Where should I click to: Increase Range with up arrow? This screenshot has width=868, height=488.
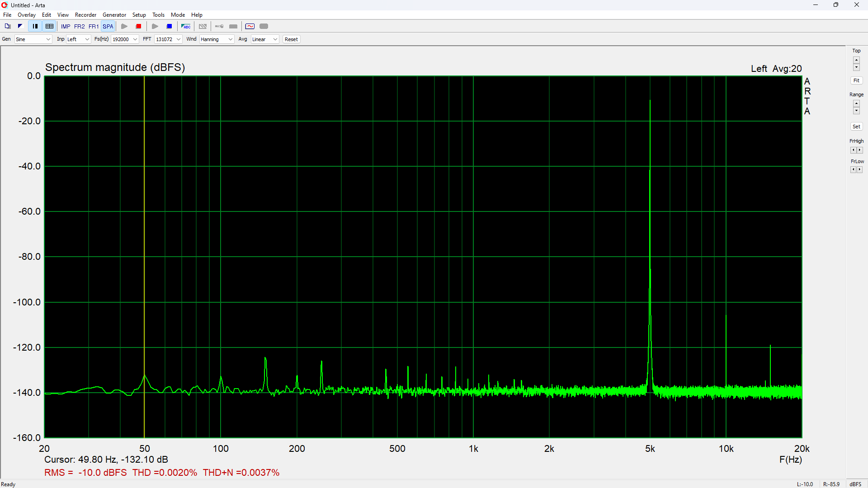point(856,103)
